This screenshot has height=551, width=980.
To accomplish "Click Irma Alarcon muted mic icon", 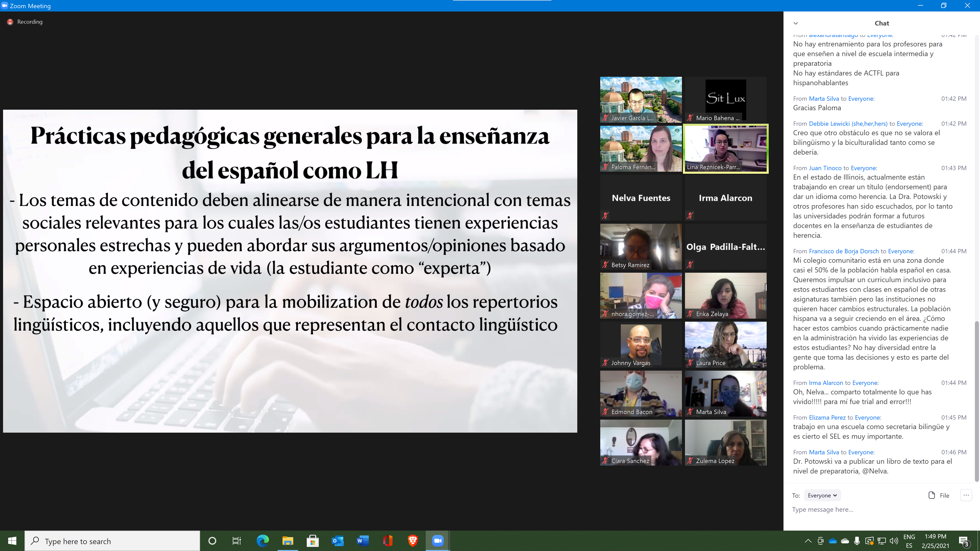I will click(x=690, y=216).
